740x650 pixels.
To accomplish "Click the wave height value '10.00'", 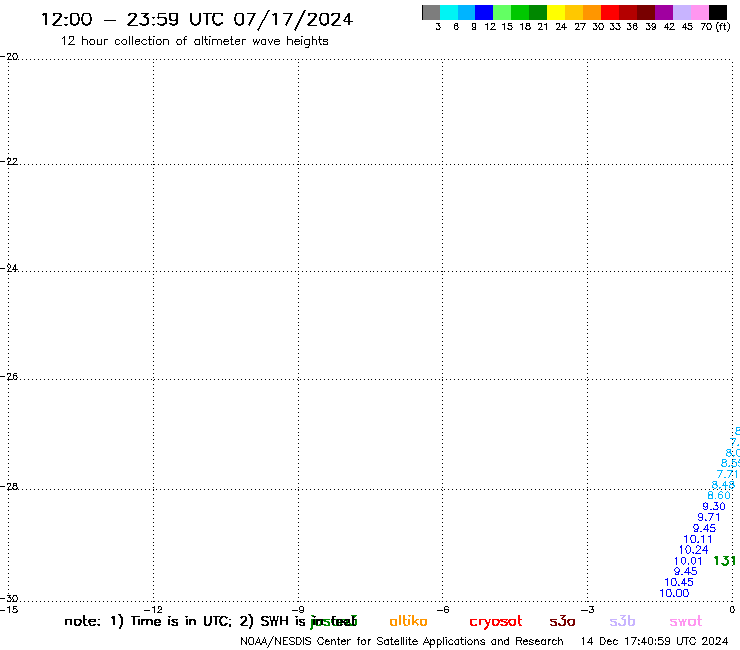I will 674,593.
